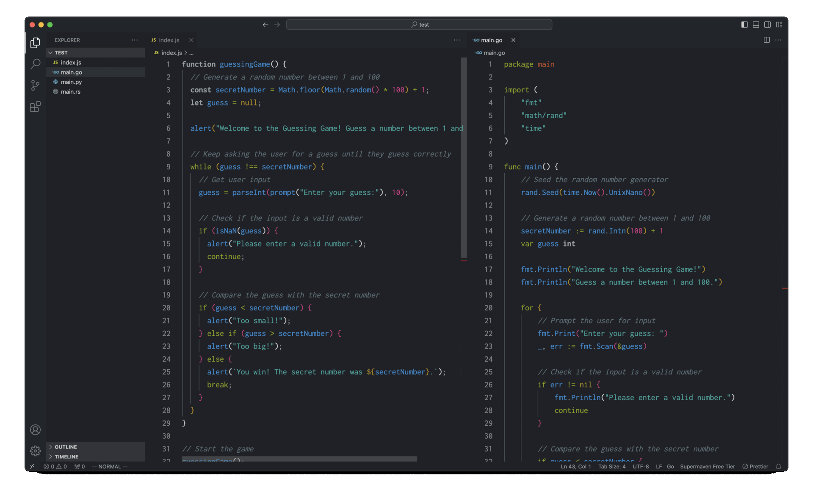813x504 pixels.
Task: Click the Vim NORMAL mode indicator
Action: 110,466
